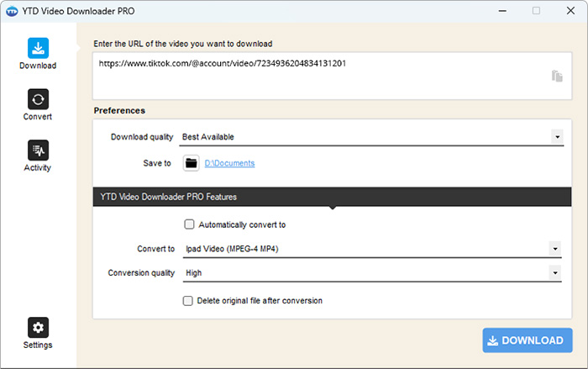Click the Preferences heading text

point(119,111)
